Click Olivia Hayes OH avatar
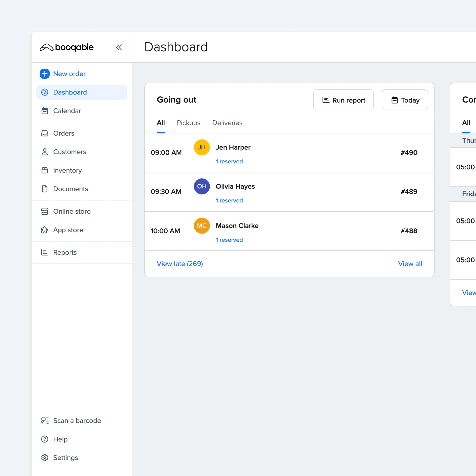The width and height of the screenshot is (476, 476). pos(202,186)
